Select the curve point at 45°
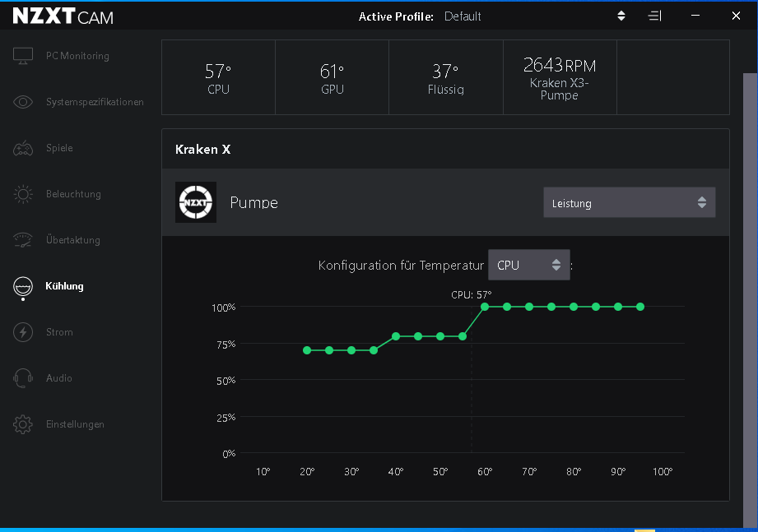The height and width of the screenshot is (532, 758). [418, 336]
